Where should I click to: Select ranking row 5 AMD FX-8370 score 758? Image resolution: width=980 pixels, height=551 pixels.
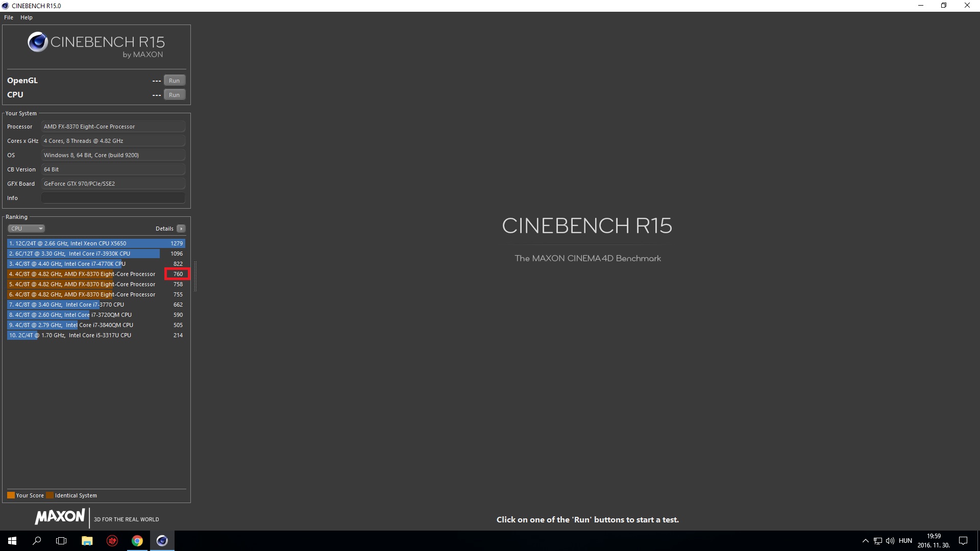(96, 284)
